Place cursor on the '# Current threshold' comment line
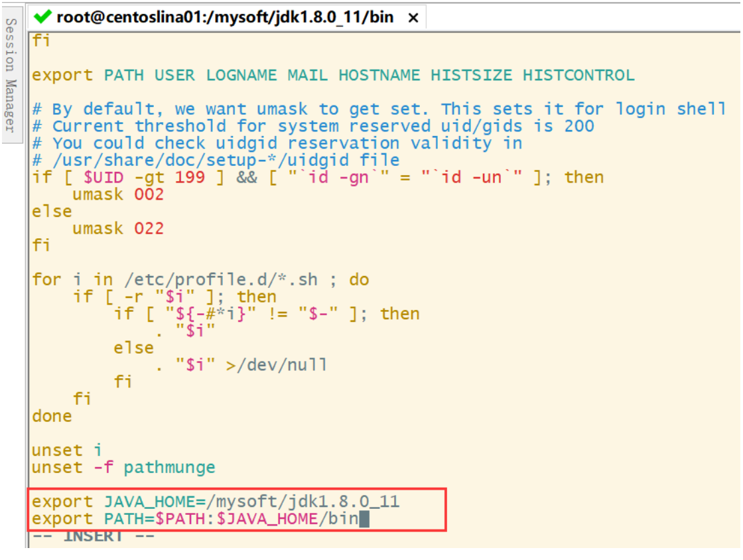Viewport: 743px width, 560px height. [x=312, y=127]
